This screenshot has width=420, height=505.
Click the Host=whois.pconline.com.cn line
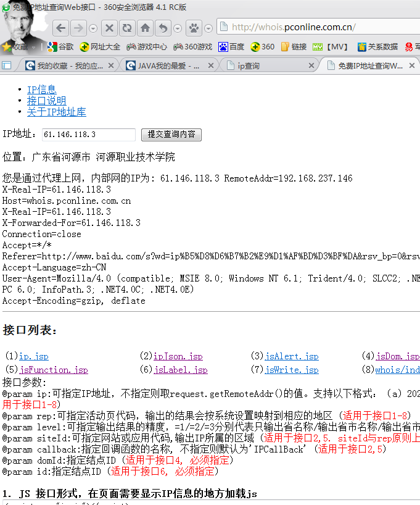pyautogui.click(x=67, y=201)
